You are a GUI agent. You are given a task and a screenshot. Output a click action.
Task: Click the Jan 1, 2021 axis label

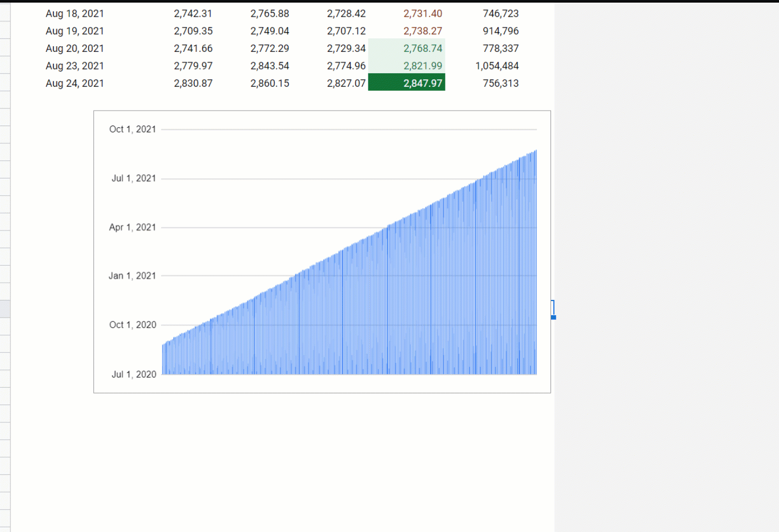132,276
